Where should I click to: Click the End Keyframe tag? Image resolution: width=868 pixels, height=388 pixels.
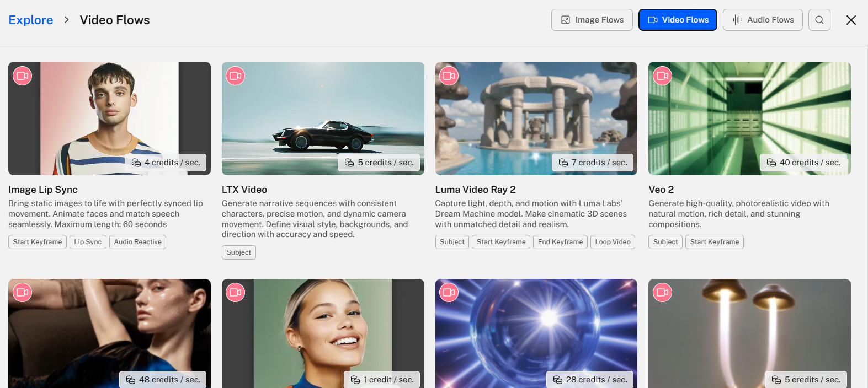tap(560, 242)
